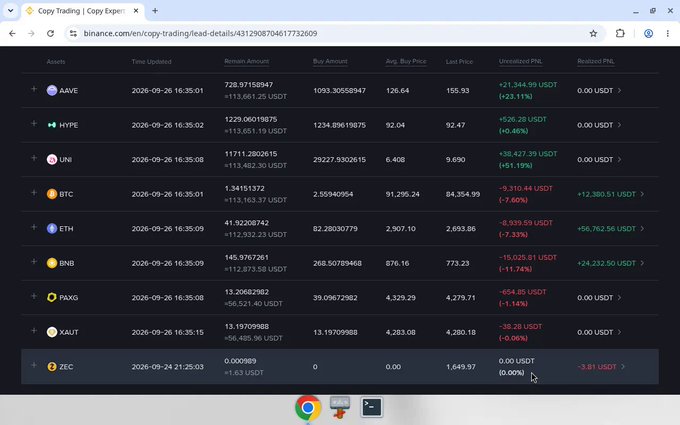Select XAUT time 2026-09-26 16:35:15
This screenshot has width=680, height=425.
(x=167, y=332)
